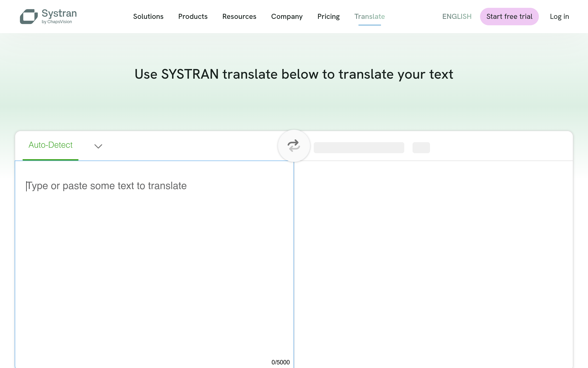This screenshot has height=368, width=588.
Task: Open the Resources menu
Action: click(x=239, y=16)
